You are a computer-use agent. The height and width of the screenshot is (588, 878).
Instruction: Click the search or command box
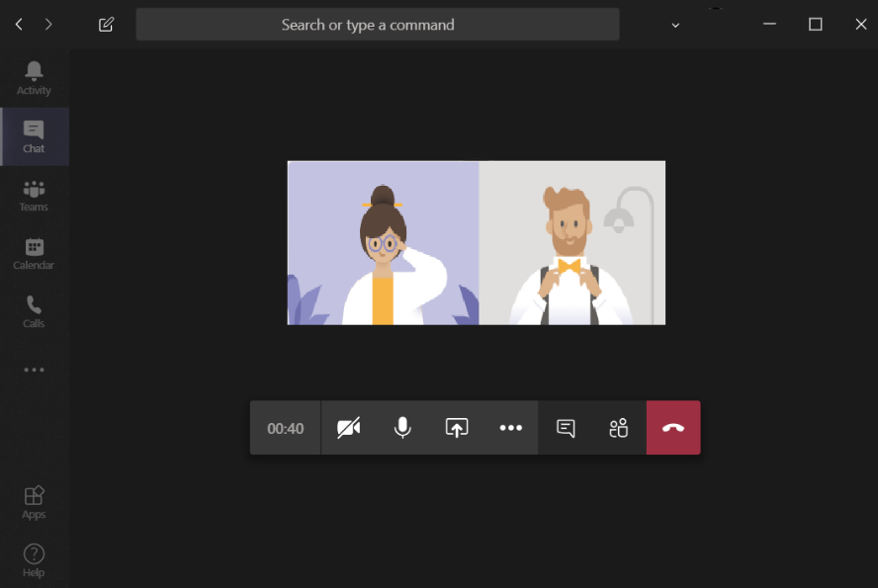click(378, 24)
